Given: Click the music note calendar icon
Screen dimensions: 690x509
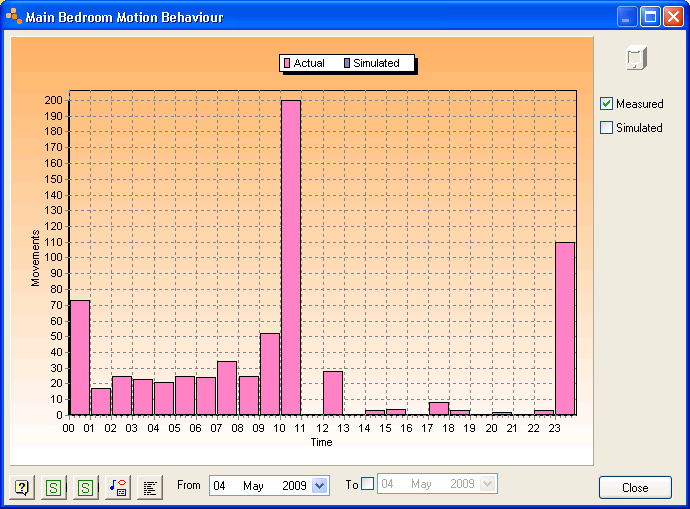Looking at the screenshot, I should (118, 487).
